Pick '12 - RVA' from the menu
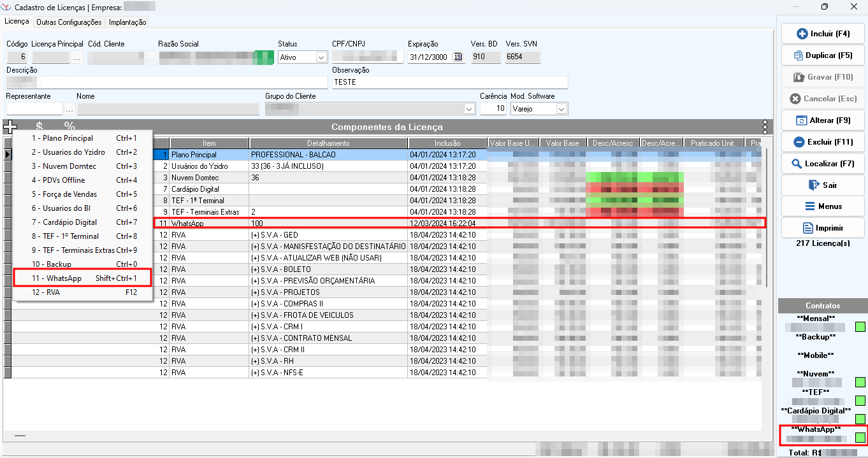The image size is (868, 458). pyautogui.click(x=83, y=292)
